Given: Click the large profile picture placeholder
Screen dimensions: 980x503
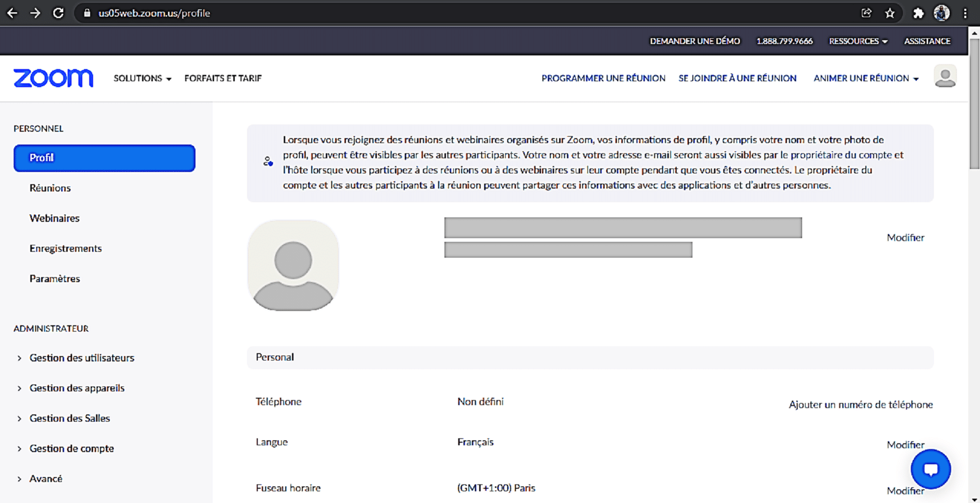Looking at the screenshot, I should point(293,265).
